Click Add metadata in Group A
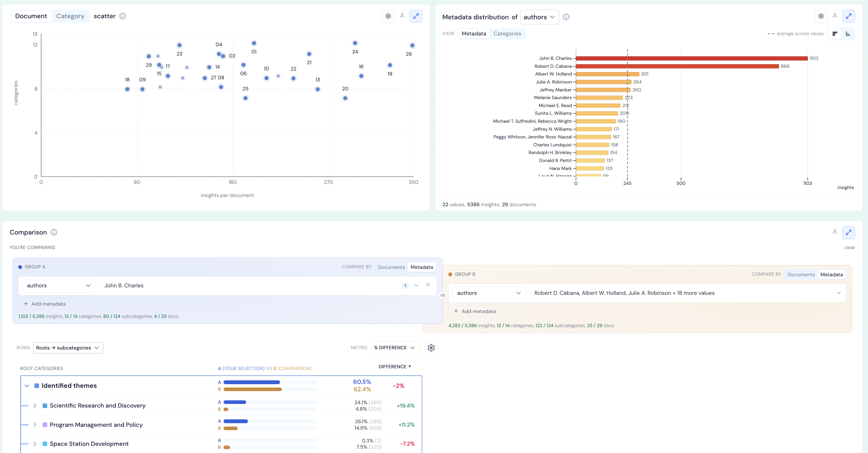868x453 pixels. pyautogui.click(x=44, y=304)
